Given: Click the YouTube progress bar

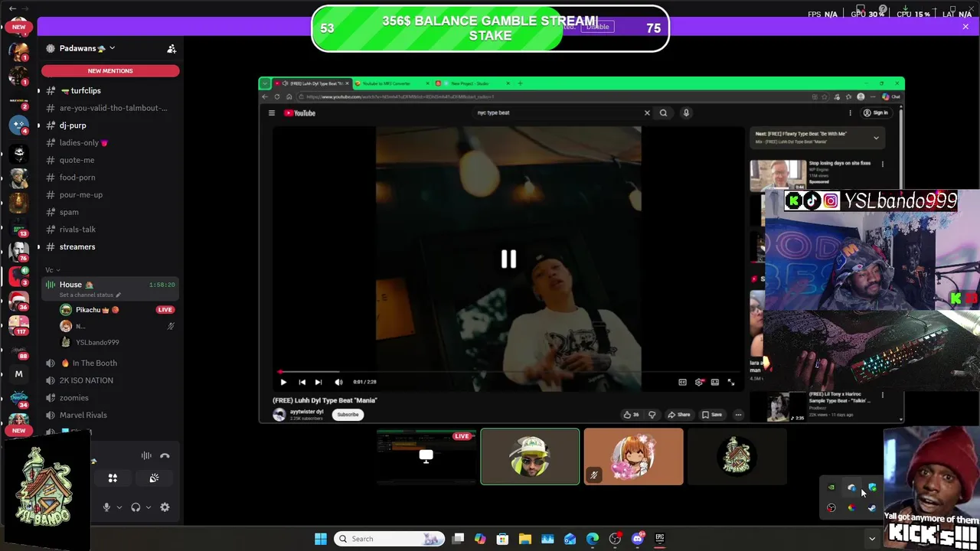Looking at the screenshot, I should (508, 373).
